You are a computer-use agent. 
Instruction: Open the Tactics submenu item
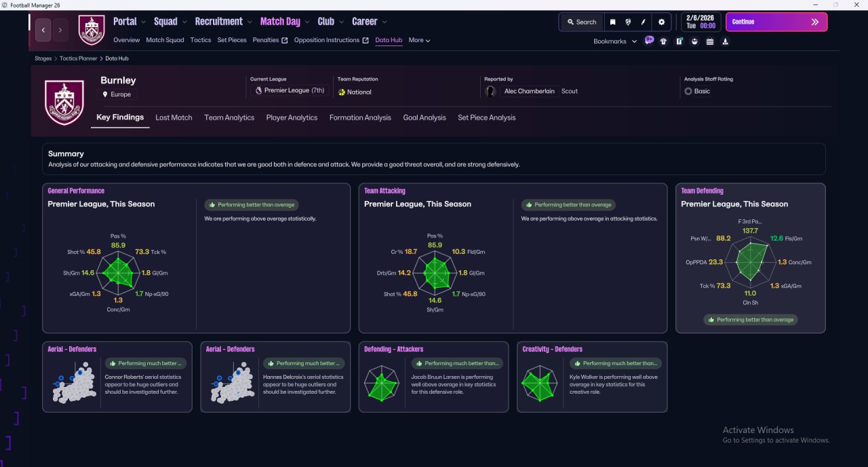tap(201, 40)
